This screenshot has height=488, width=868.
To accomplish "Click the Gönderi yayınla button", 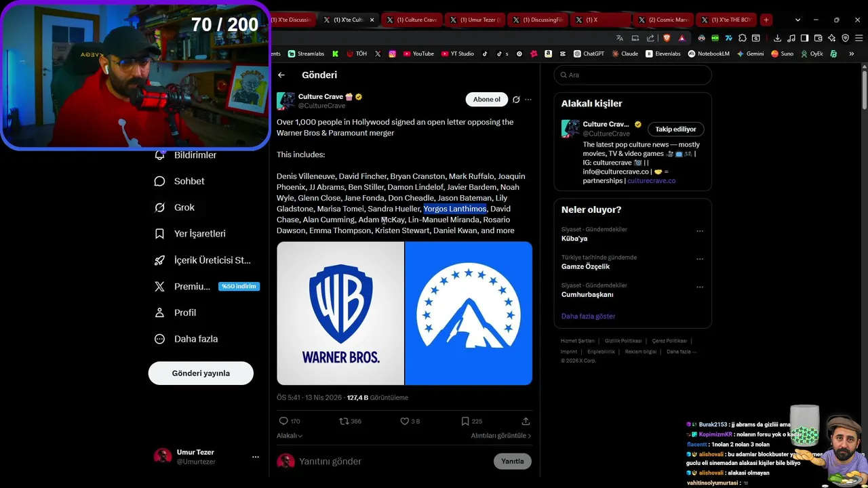I will 201,373.
